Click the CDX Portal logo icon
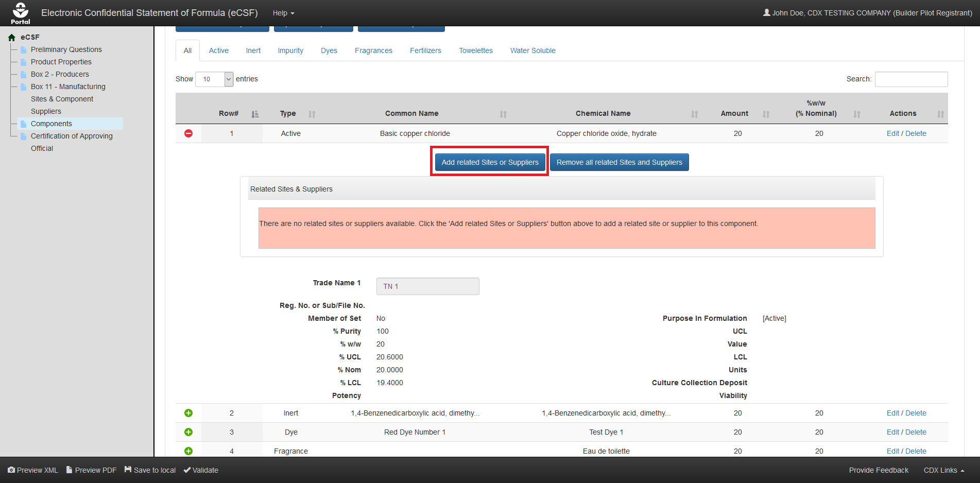 [x=21, y=13]
